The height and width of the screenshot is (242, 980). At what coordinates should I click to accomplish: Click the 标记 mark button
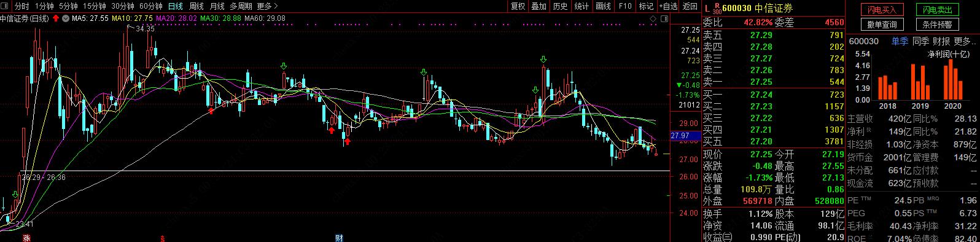(x=646, y=6)
